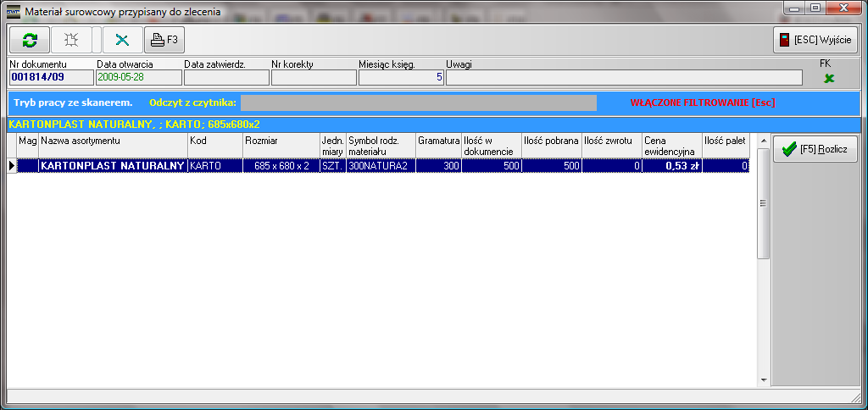Click the teal X delete toolbar button
Viewport: 868px width, 410px height.
[x=123, y=40]
